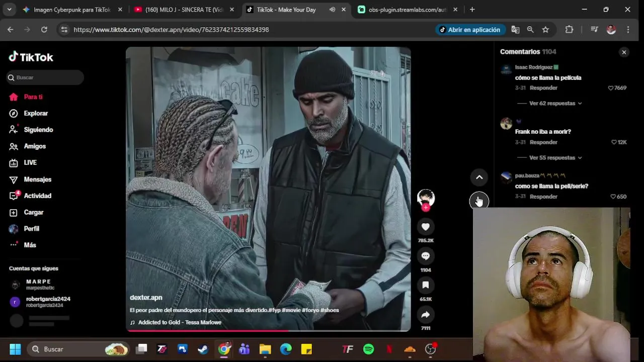
Task: Open the Chrome profile avatar
Action: point(611,30)
